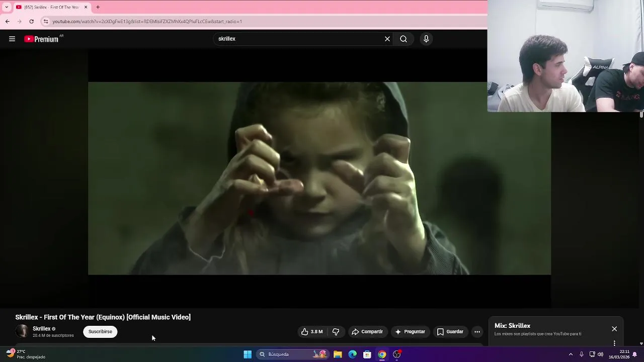Open clock showing 22:11 16/03/2026
644x362 pixels.
[x=619, y=354]
